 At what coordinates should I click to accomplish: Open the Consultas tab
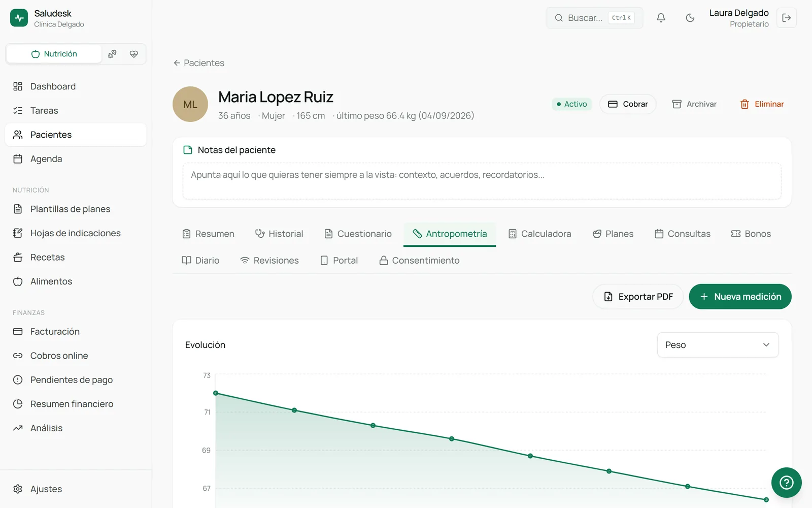pos(683,234)
